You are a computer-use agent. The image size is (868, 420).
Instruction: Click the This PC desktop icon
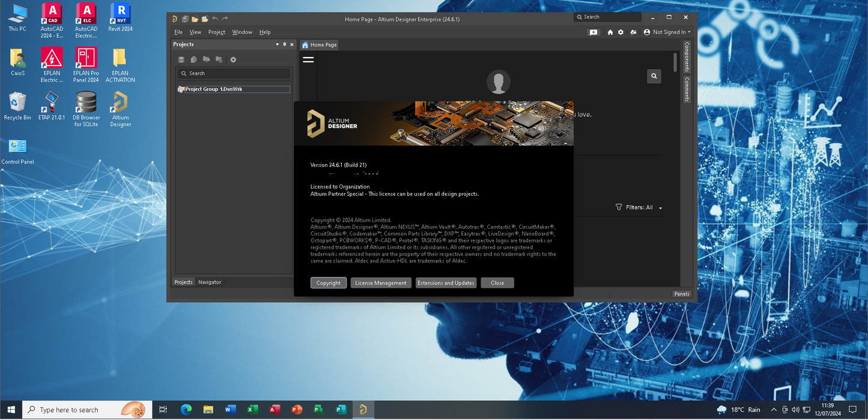tap(17, 17)
